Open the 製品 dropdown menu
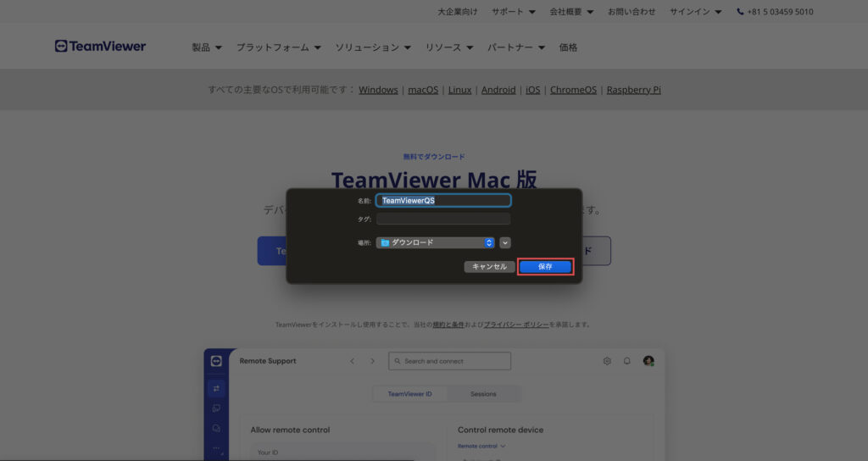Viewport: 868px width, 461px height. pyautogui.click(x=207, y=47)
